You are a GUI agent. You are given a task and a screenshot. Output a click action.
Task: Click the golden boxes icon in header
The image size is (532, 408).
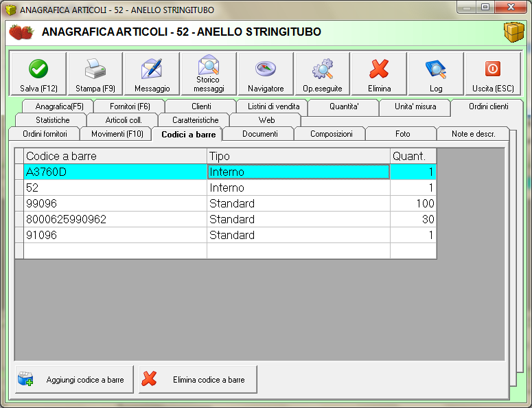click(x=514, y=32)
